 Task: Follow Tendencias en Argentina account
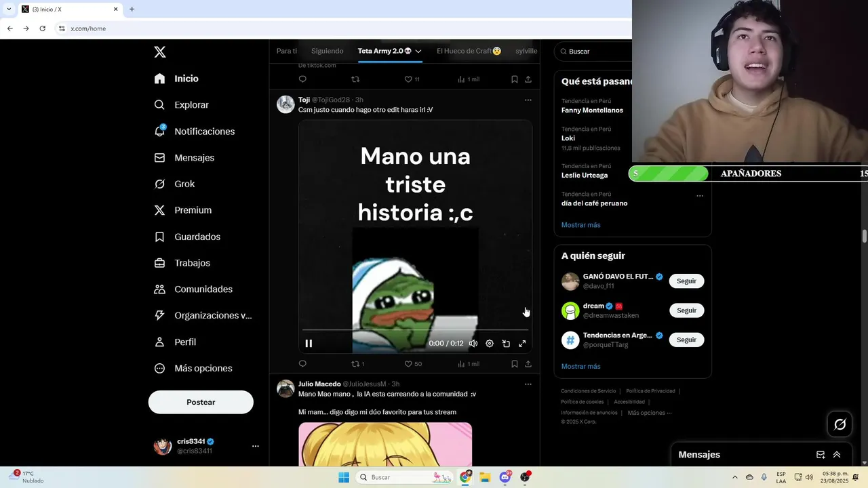686,340
